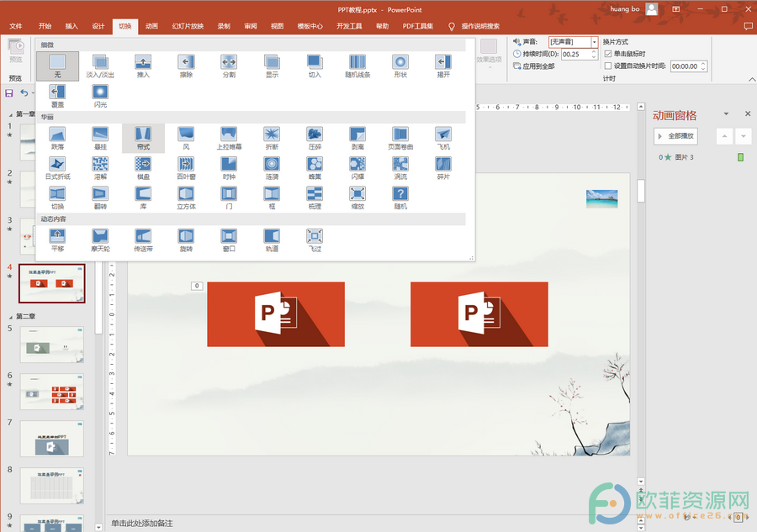This screenshot has height=532, width=757.
Task: Open the 动画窗格 pane options arrow
Action: coord(726,113)
